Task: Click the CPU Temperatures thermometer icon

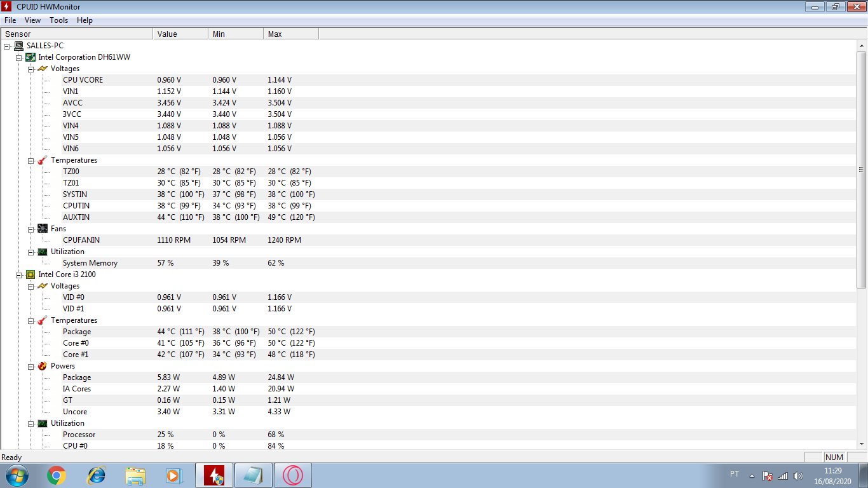Action: [x=43, y=320]
